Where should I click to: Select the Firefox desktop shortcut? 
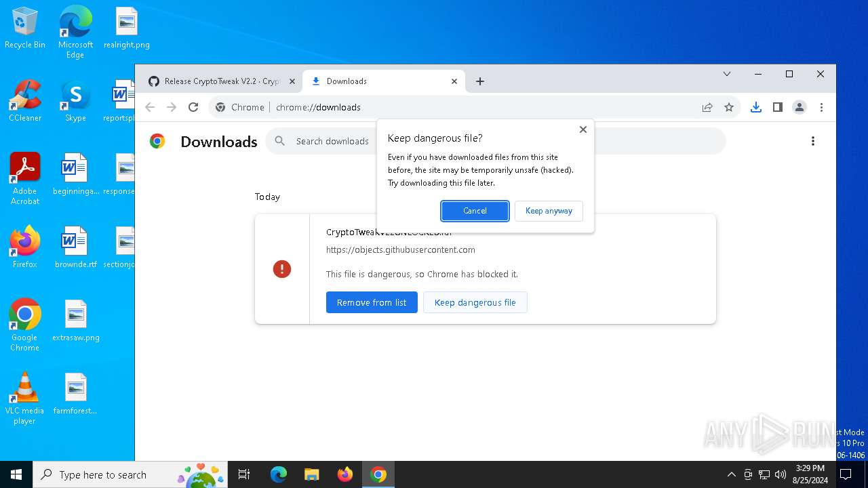[25, 247]
